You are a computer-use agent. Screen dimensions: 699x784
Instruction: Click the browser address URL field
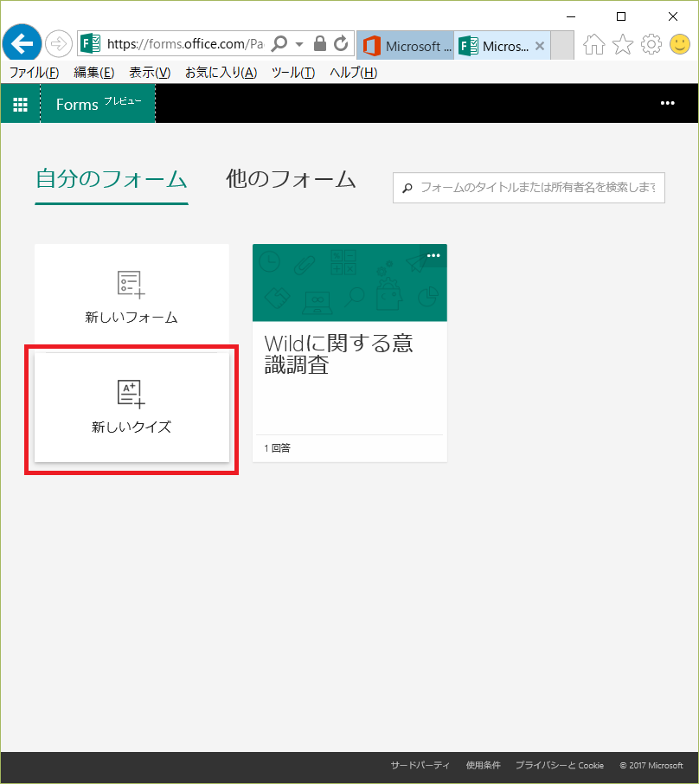point(185,44)
